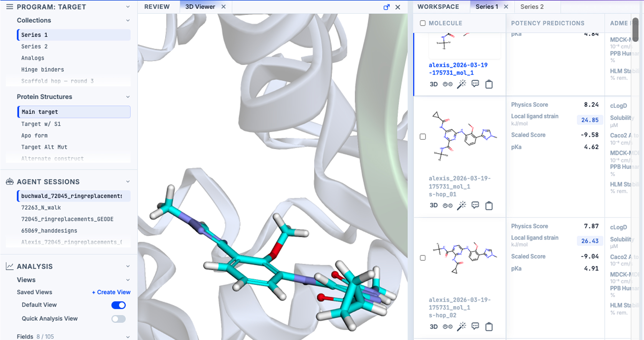644x340 pixels.
Task: Collapse the Views section
Action: click(128, 280)
